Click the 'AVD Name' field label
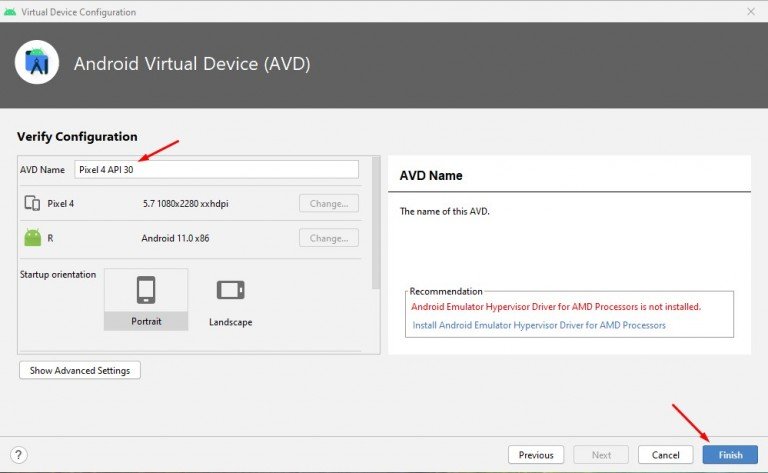 point(42,169)
